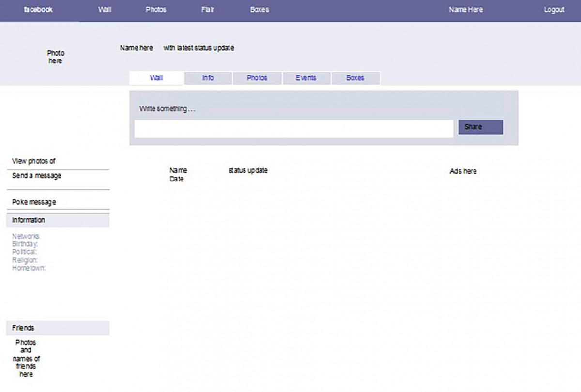The width and height of the screenshot is (581, 392).
Task: Click the 'Networks:' info label
Action: tap(27, 236)
